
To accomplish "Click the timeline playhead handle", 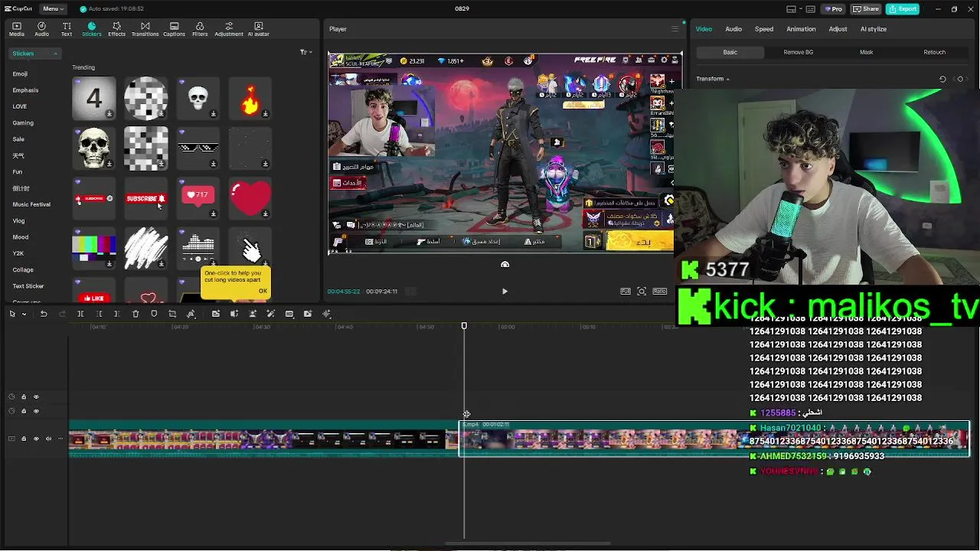I will click(x=464, y=326).
